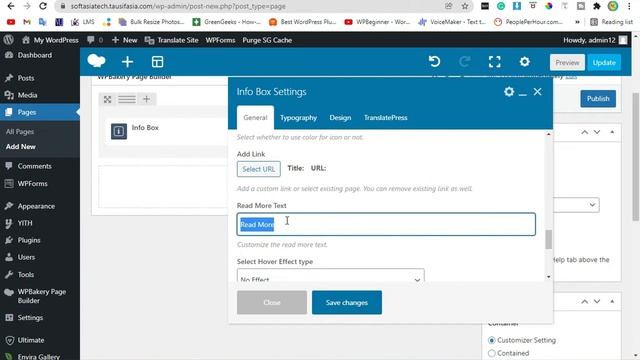Go back in browser history
640x360 pixels.
coord(11,6)
